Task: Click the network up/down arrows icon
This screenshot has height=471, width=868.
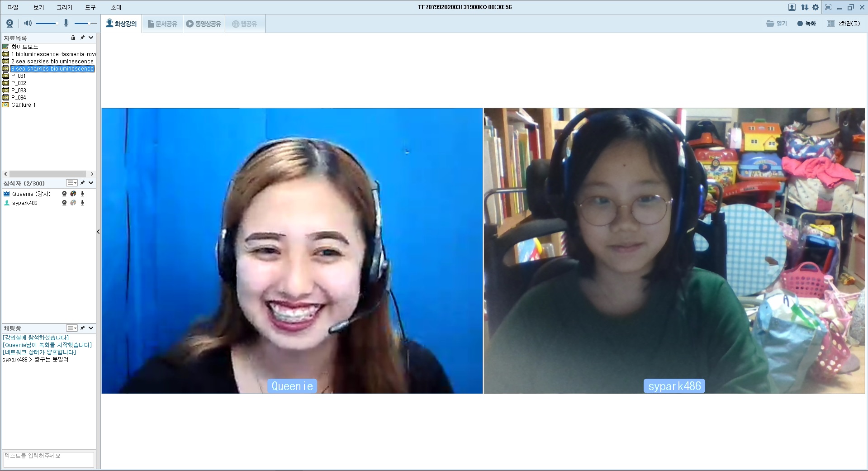Action: point(804,7)
